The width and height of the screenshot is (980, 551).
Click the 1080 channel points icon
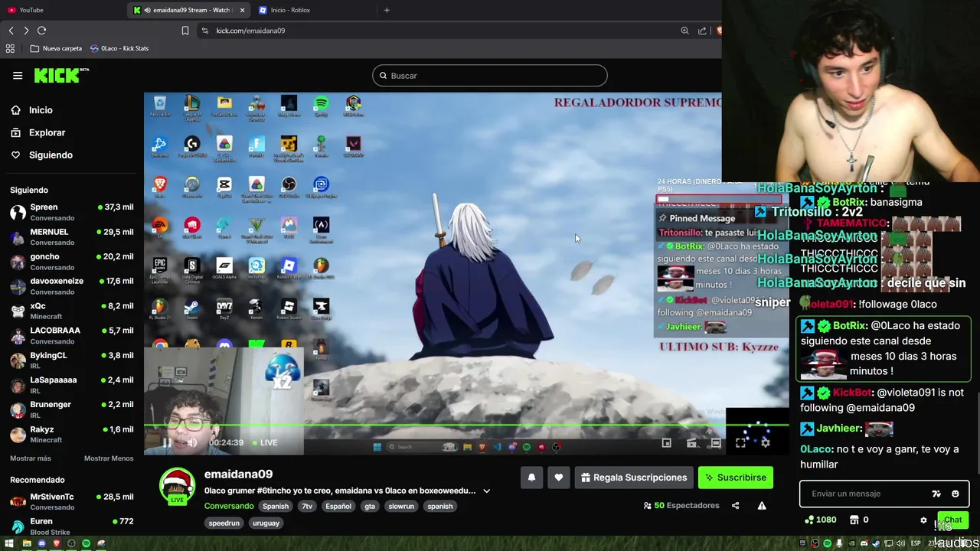[x=809, y=520]
